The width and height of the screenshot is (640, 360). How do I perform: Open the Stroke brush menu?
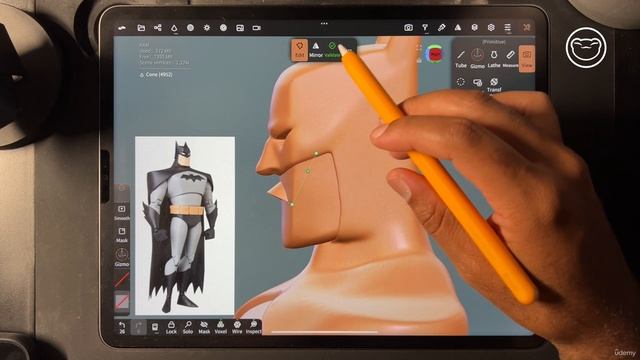(425, 27)
